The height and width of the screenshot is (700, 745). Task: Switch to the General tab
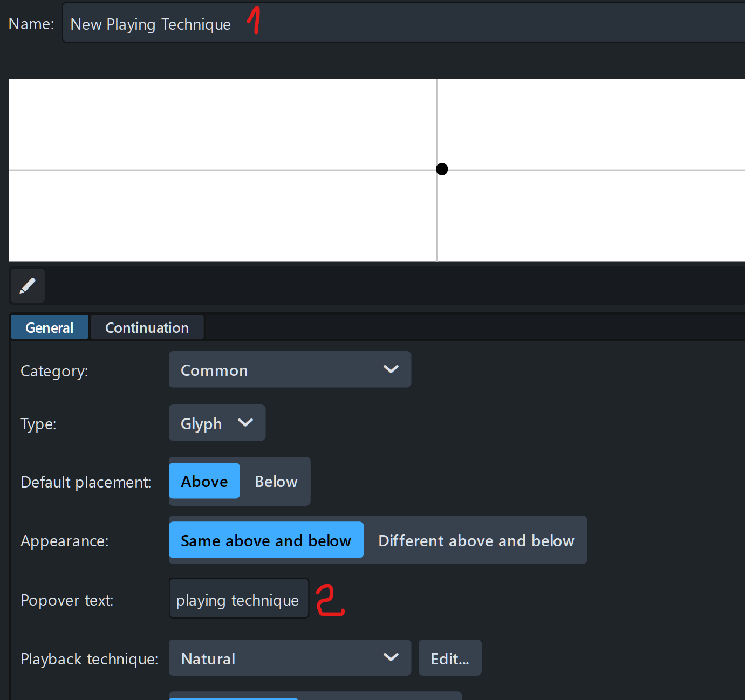49,327
